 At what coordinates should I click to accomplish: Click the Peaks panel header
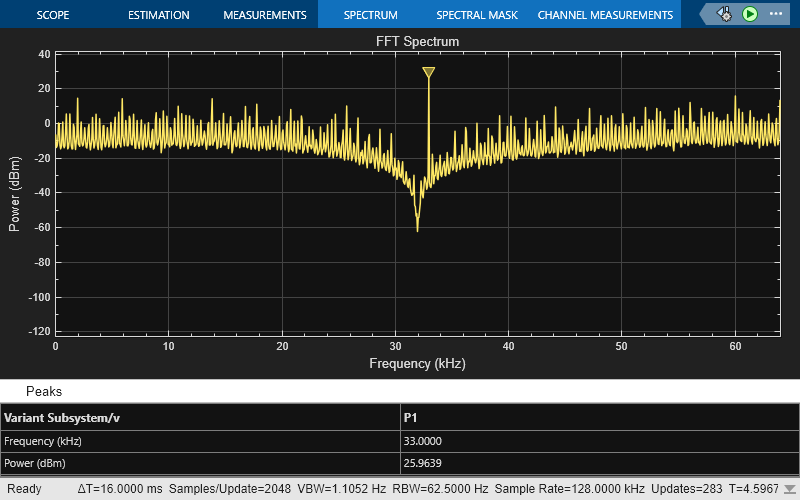44,391
